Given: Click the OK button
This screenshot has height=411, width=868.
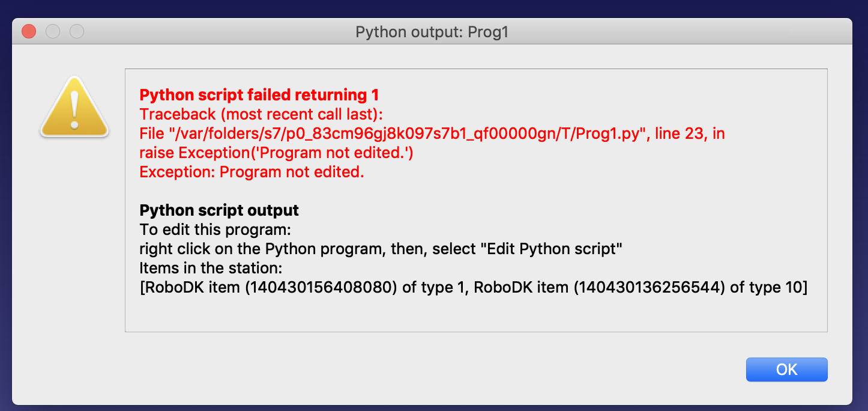Looking at the screenshot, I should (786, 370).
